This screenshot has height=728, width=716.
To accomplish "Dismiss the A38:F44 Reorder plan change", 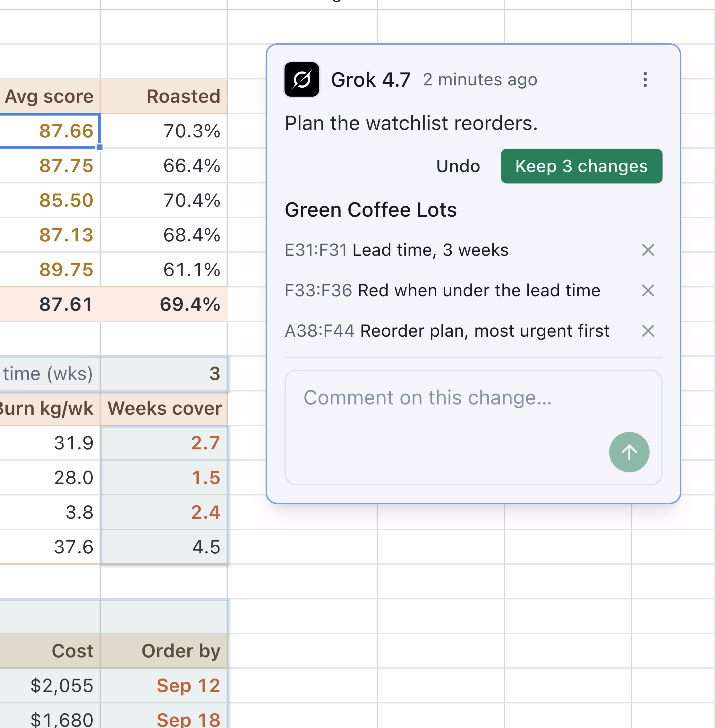I will tap(648, 331).
